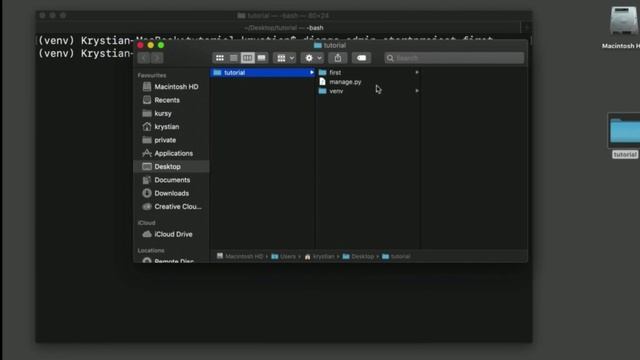Screen dimensions: 640x360
Task: Click the Finder Search field
Action: 454,58
